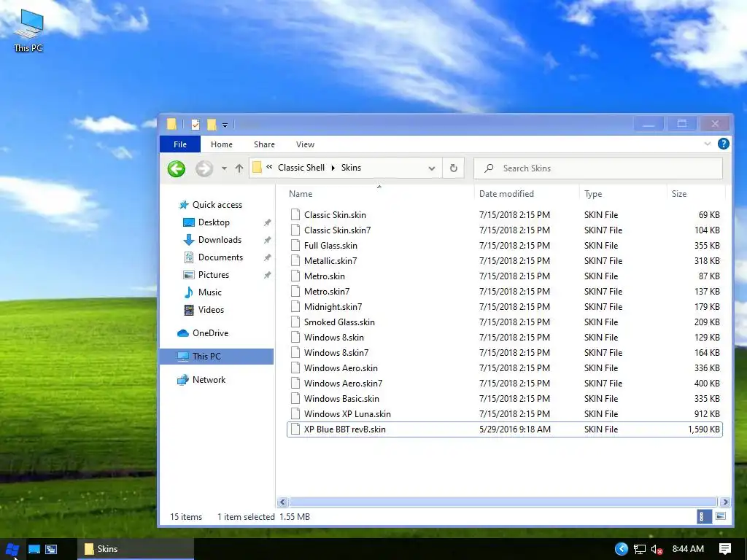Select the Full Glass.skin file

coord(505,245)
